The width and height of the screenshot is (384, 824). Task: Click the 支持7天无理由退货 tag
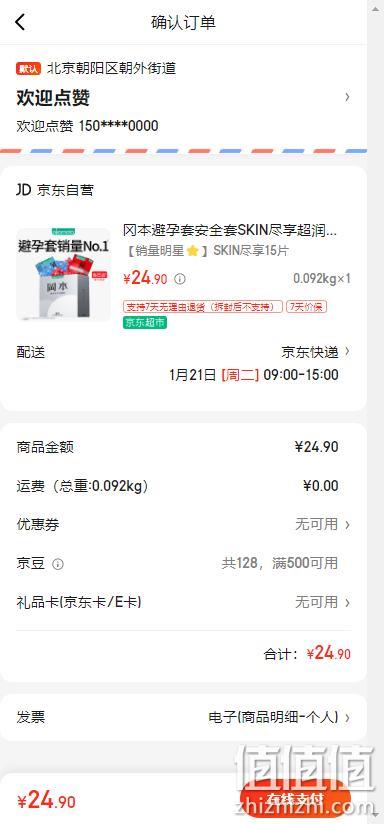[x=203, y=307]
